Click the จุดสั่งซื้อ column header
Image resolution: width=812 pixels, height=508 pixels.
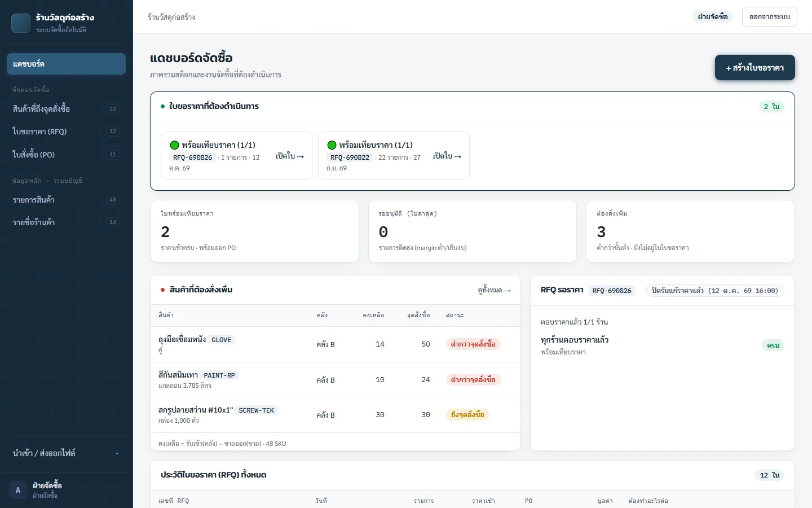coord(418,315)
